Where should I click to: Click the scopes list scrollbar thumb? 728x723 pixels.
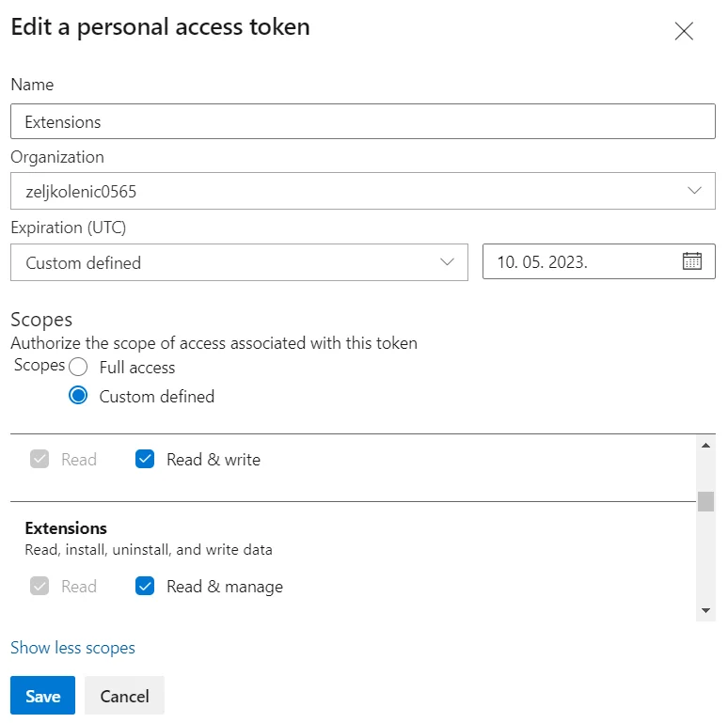click(x=705, y=501)
